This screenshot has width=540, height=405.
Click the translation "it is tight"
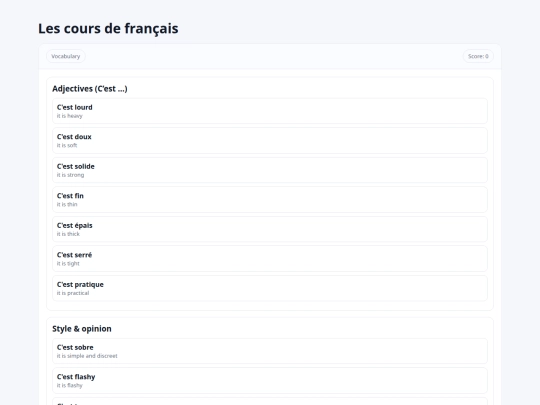point(68,263)
